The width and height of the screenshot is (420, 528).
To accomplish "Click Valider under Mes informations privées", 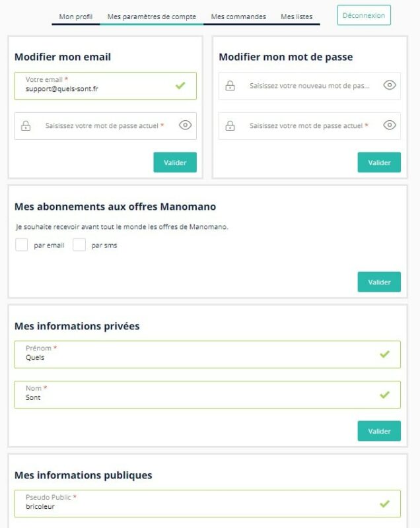I will tap(379, 431).
